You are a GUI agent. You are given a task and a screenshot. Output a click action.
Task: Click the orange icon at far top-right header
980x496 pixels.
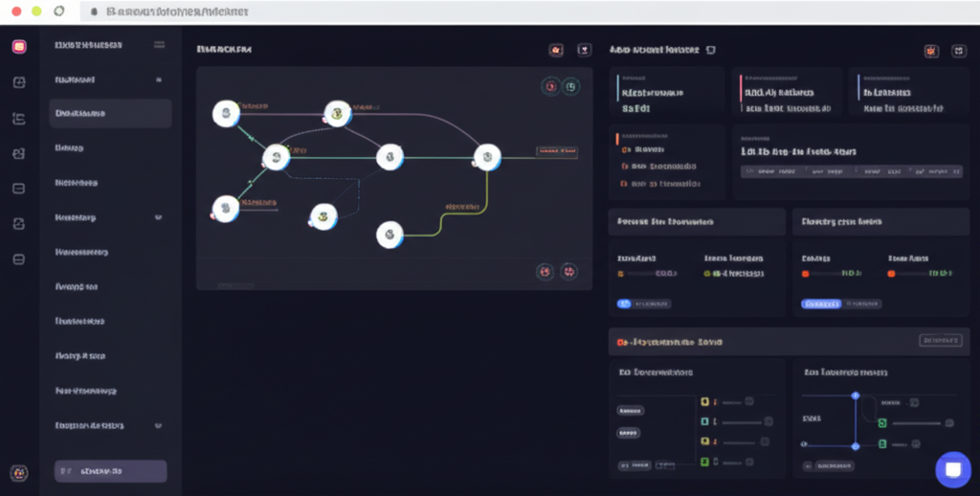[x=931, y=51]
